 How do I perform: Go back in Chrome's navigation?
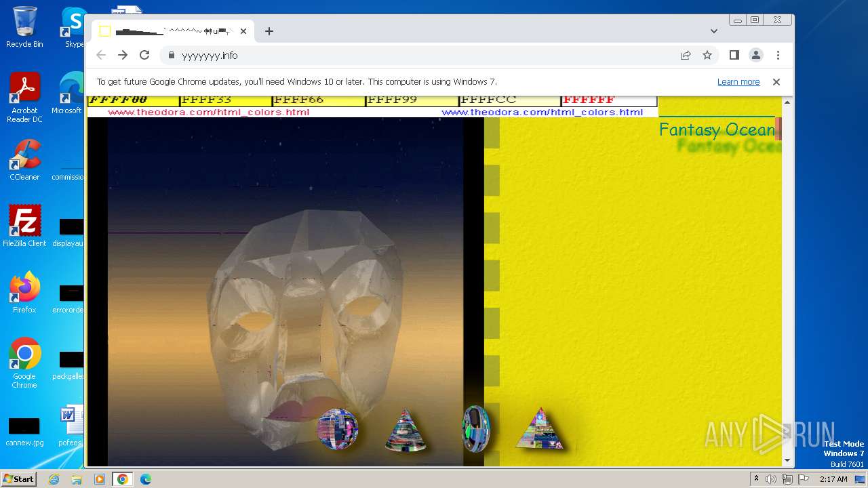pos(101,56)
